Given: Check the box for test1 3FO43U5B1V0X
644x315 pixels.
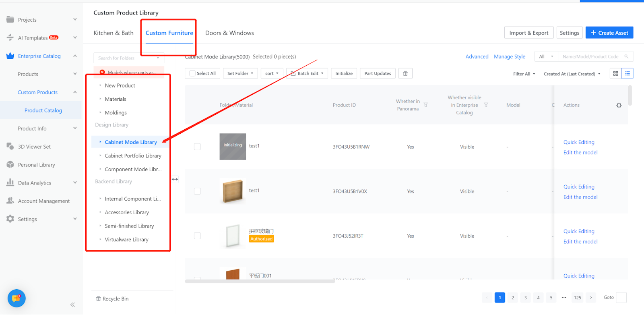Looking at the screenshot, I should pos(197,191).
